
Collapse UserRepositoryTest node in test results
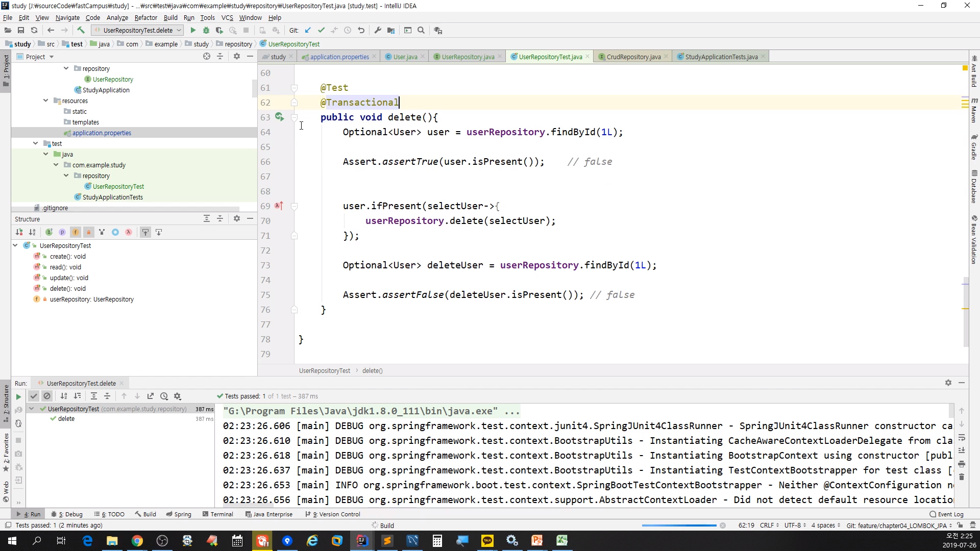pos(32,409)
